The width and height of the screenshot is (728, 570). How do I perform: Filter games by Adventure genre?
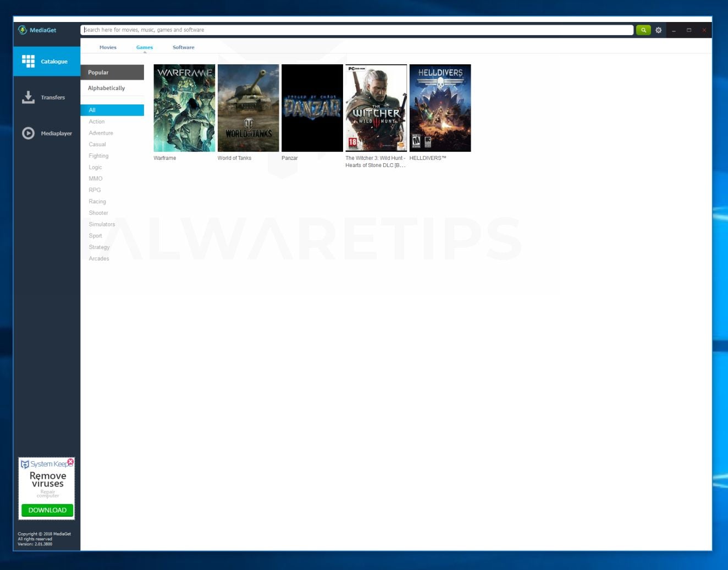[101, 133]
